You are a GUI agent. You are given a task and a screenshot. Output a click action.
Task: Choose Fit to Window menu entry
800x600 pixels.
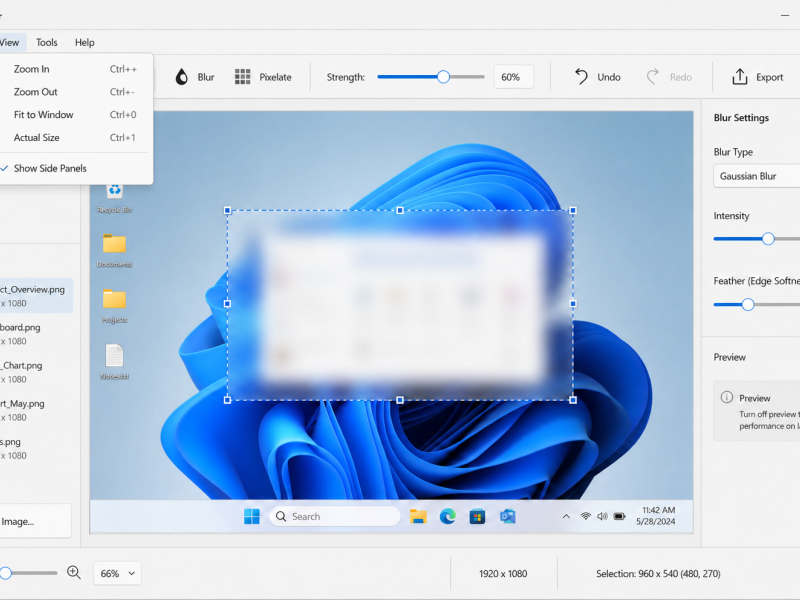tap(74, 115)
